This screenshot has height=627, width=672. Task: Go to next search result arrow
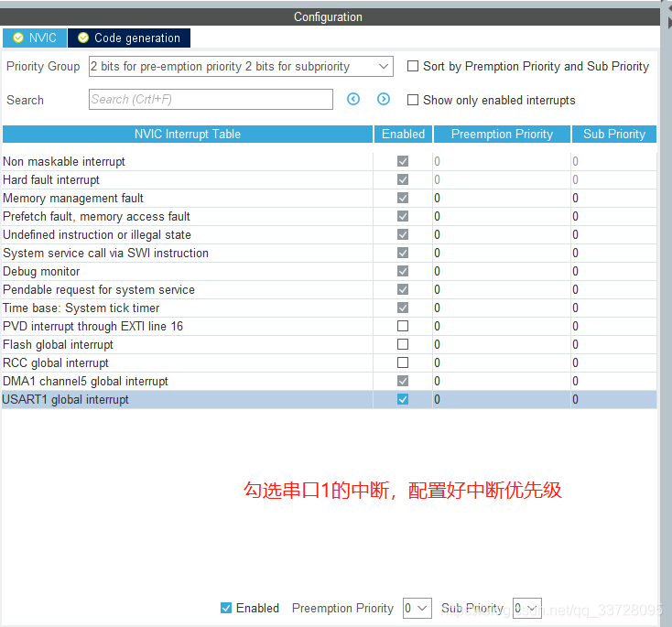[x=384, y=100]
